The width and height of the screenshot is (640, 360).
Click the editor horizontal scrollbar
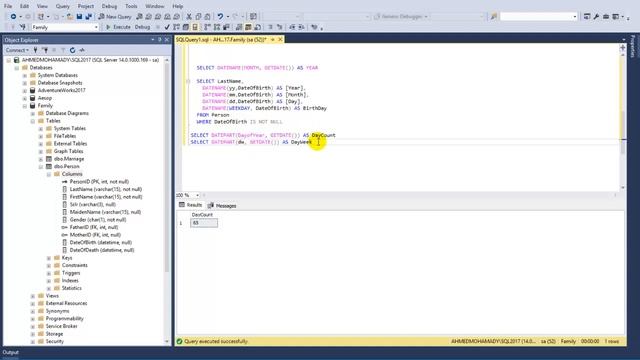click(408, 195)
